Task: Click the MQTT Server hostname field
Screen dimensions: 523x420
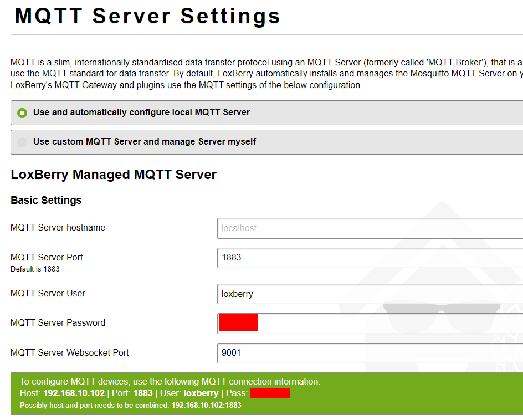Action: pyautogui.click(x=370, y=228)
